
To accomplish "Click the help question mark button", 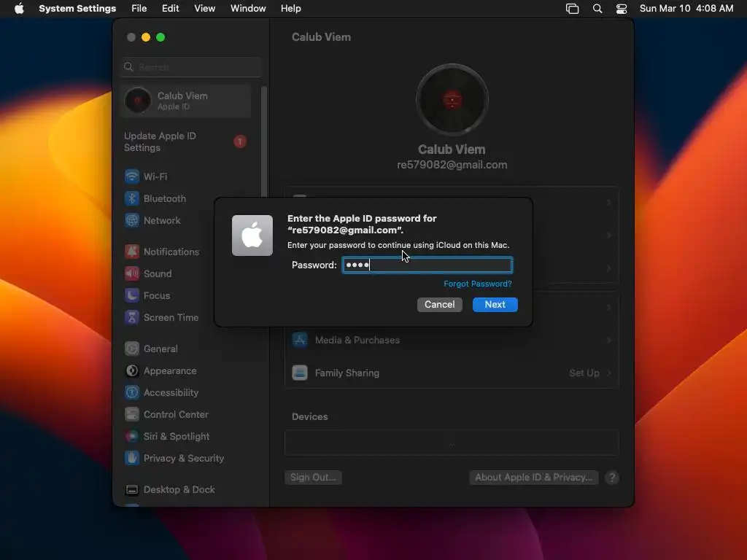I will tap(612, 478).
